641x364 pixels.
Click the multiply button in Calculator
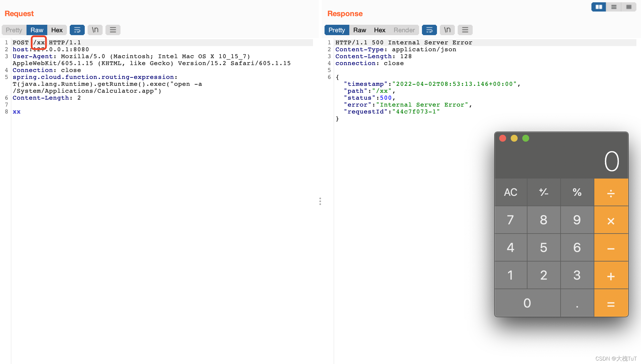point(611,220)
